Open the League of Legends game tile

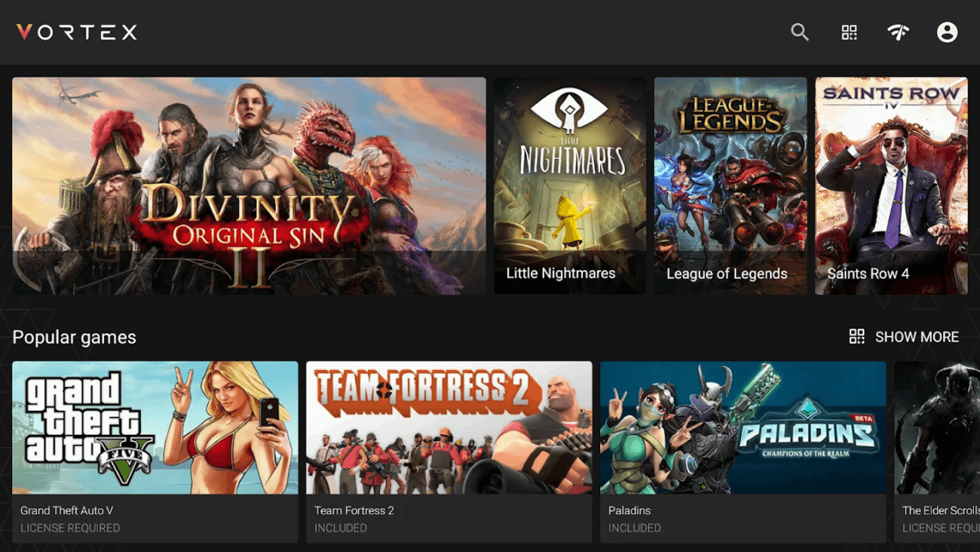(x=730, y=186)
